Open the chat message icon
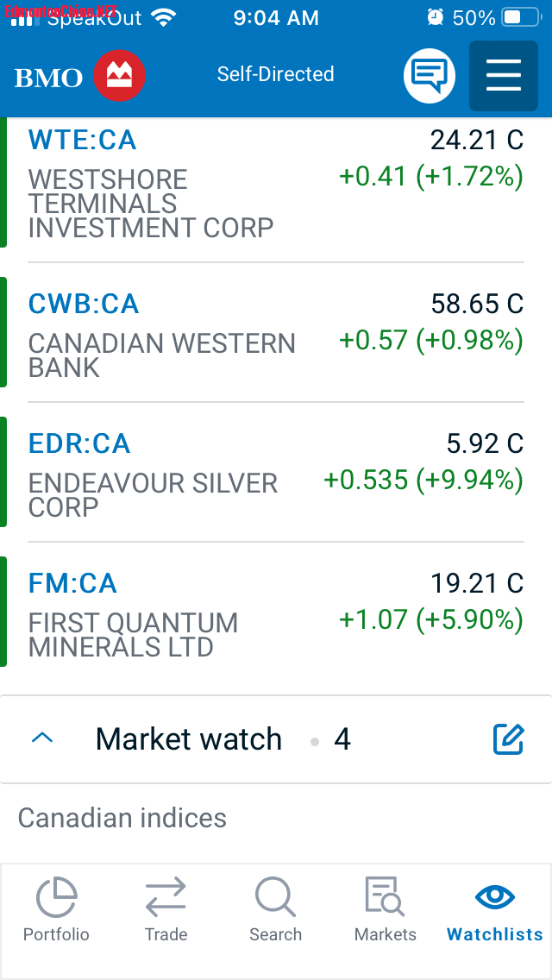The image size is (552, 980). click(429, 76)
